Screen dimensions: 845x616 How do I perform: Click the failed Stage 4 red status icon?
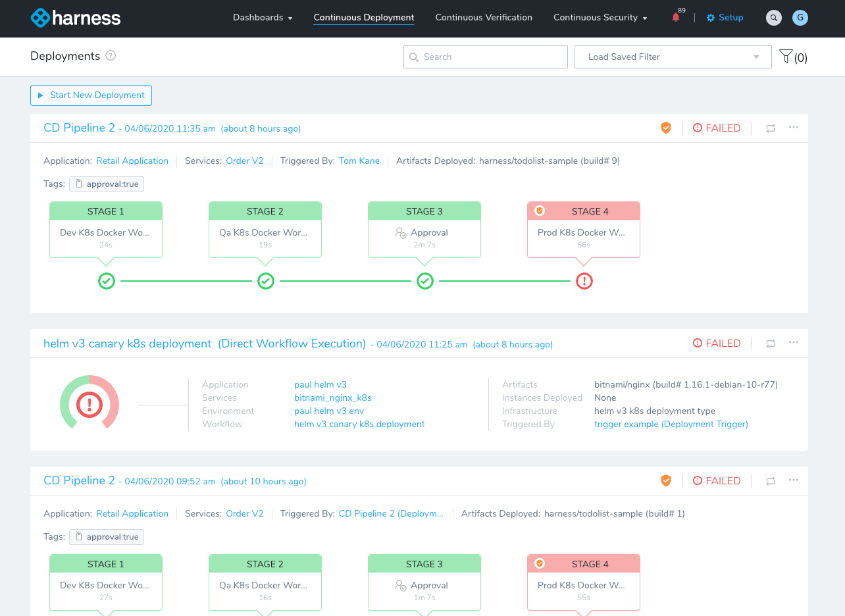tap(584, 281)
